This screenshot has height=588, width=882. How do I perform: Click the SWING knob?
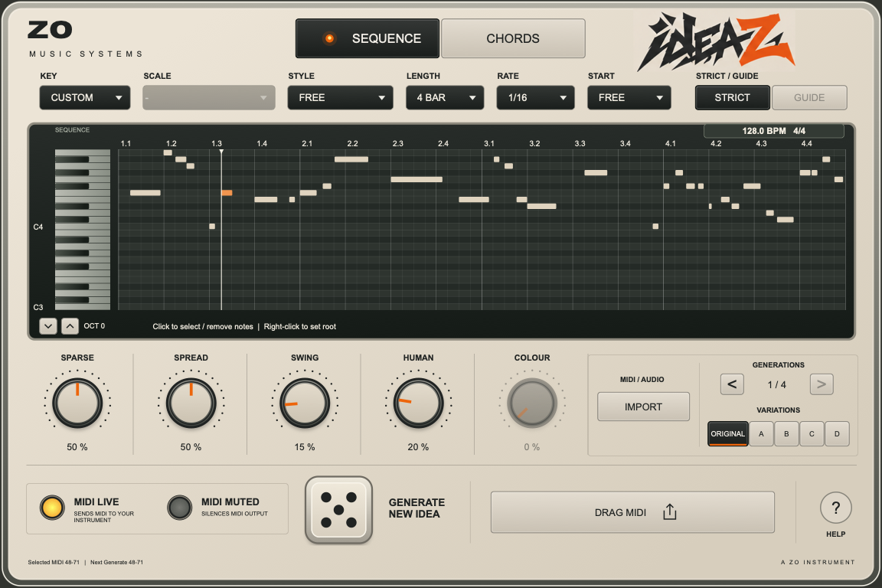coord(304,403)
